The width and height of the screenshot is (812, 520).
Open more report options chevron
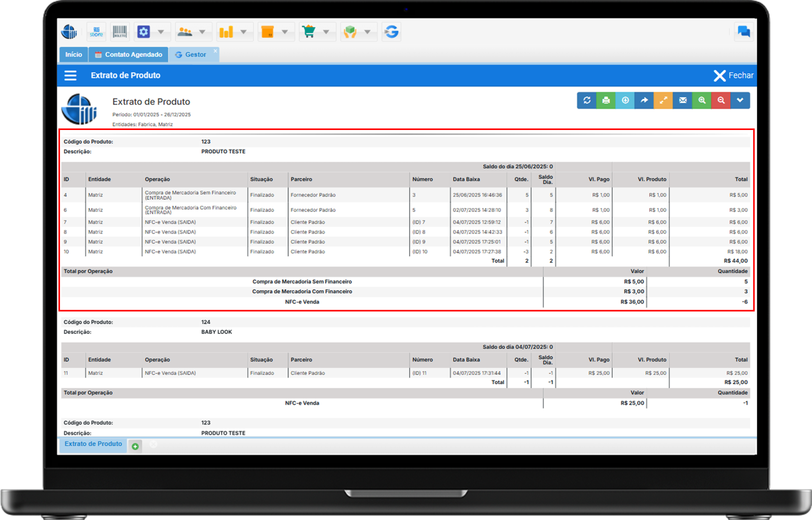(x=740, y=101)
